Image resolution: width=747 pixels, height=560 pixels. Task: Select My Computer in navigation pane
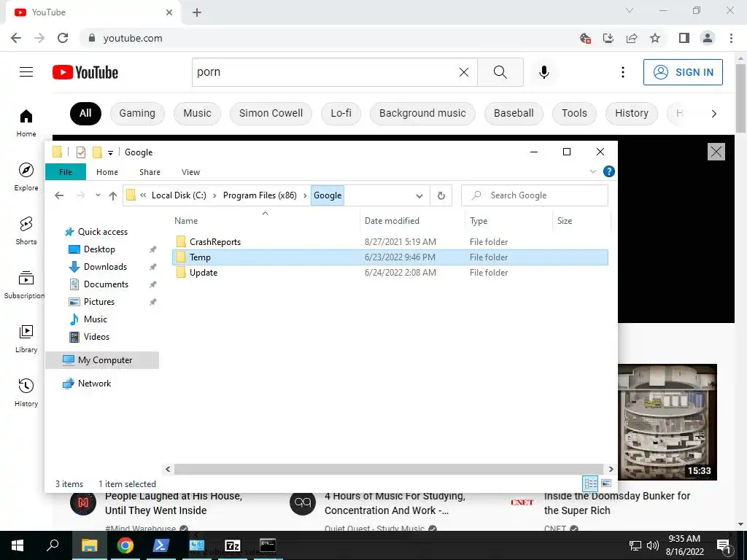point(102,360)
